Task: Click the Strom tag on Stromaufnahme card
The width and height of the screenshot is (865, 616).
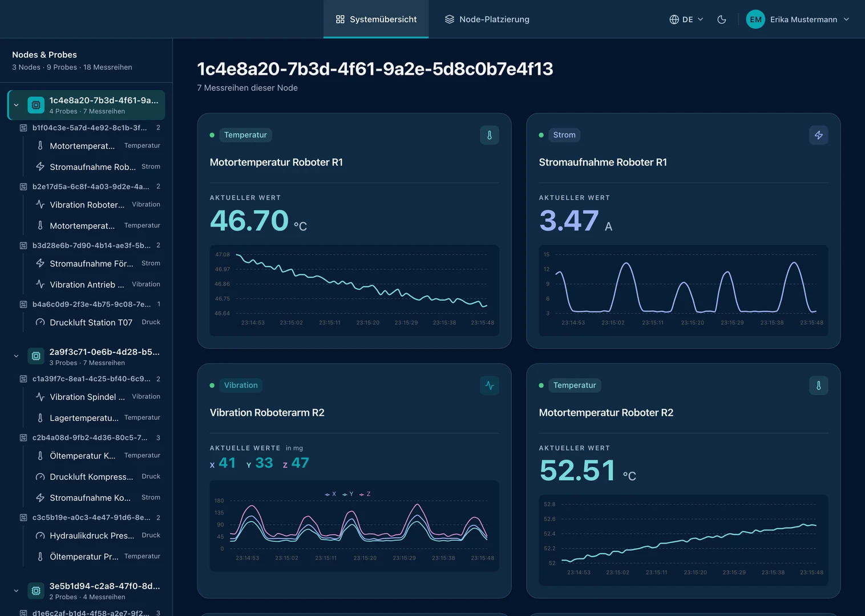Action: pyautogui.click(x=564, y=135)
